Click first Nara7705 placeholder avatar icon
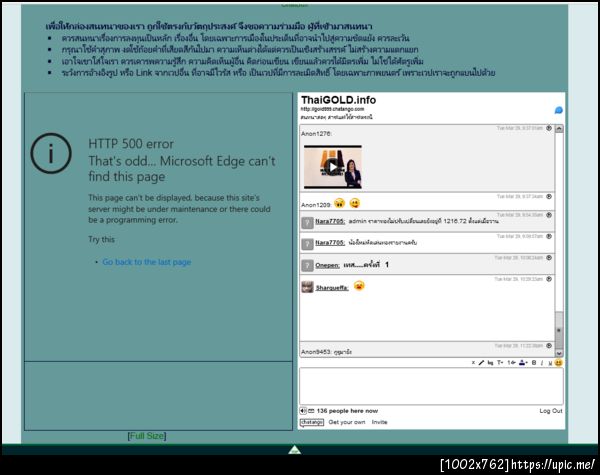Viewport: 600px width, 475px height. coord(307,222)
